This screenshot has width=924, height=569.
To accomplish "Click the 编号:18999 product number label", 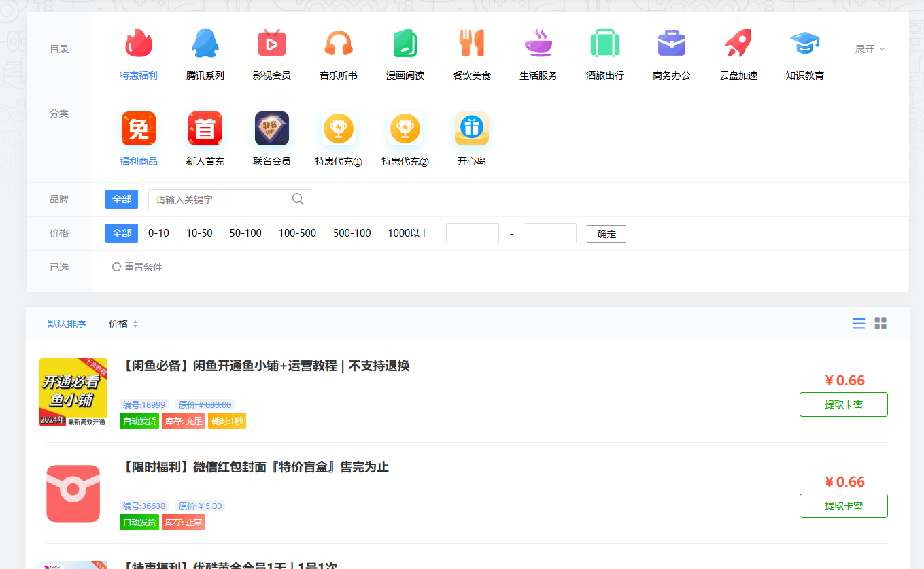I will click(x=144, y=404).
